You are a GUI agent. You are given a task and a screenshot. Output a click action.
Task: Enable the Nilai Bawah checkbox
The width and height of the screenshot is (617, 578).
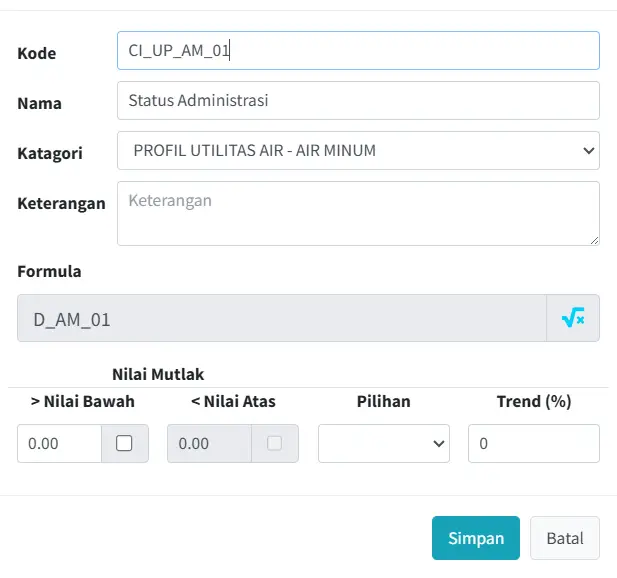(x=125, y=443)
